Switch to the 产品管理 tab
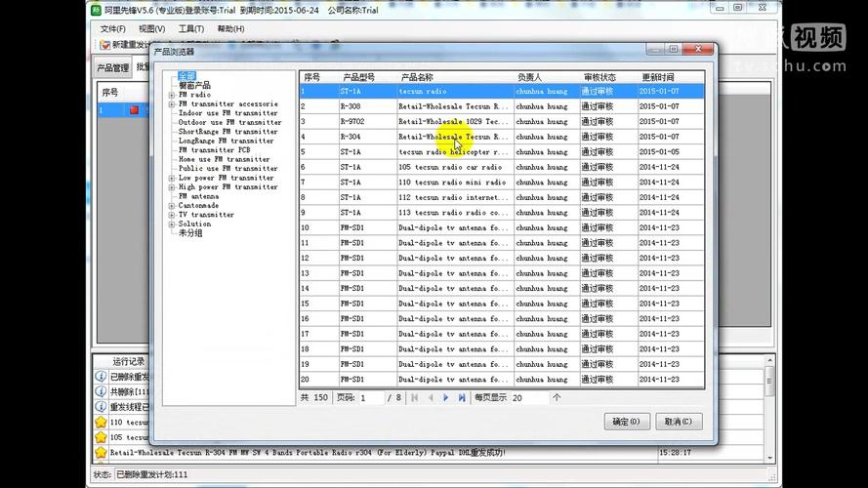The height and width of the screenshot is (488, 868). (x=112, y=68)
